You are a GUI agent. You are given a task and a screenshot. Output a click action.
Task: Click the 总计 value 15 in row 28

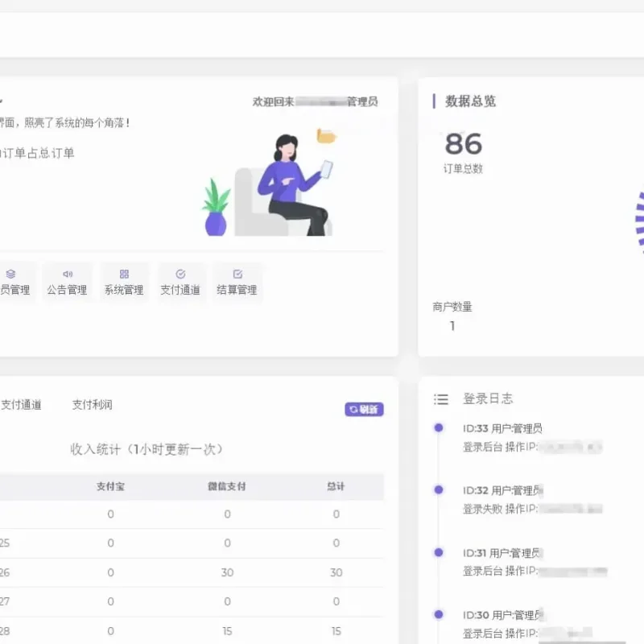point(336,631)
